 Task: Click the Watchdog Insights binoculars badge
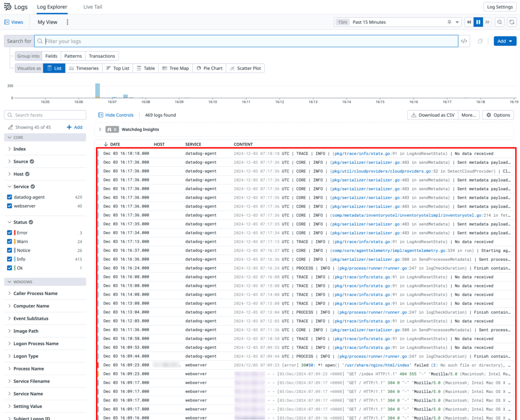pyautogui.click(x=112, y=129)
